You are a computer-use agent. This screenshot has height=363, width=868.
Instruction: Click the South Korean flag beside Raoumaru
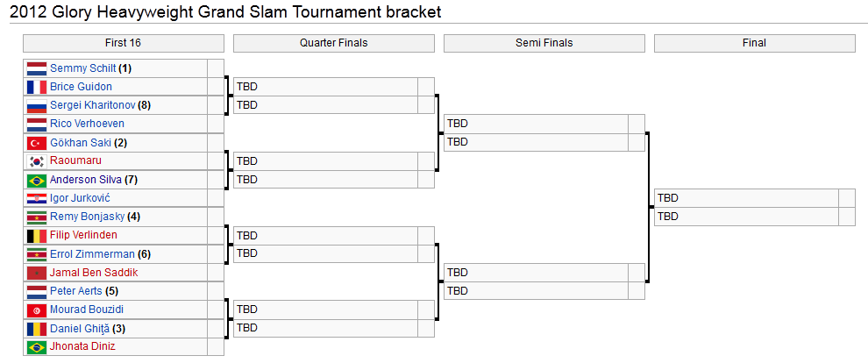click(x=36, y=161)
